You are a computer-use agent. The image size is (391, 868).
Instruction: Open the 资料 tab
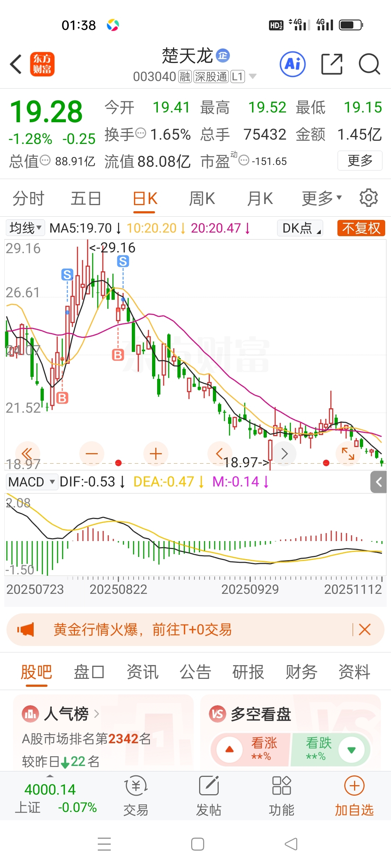354,672
